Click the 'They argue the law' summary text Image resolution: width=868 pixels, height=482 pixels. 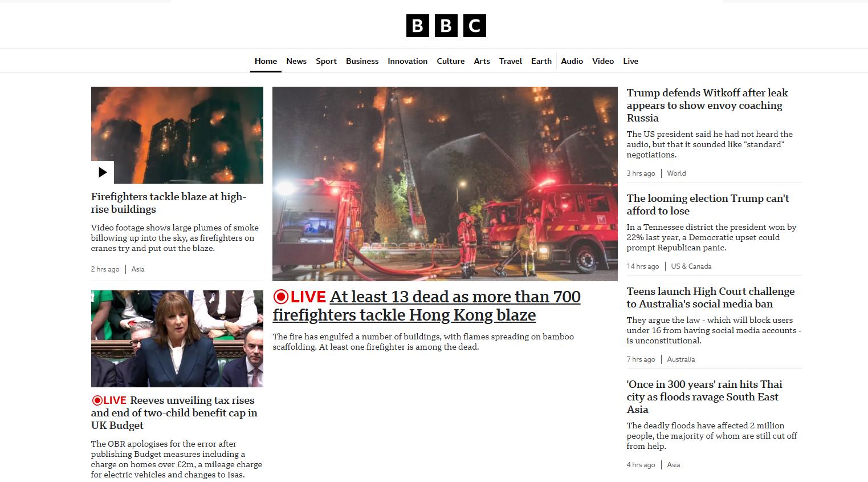[714, 330]
